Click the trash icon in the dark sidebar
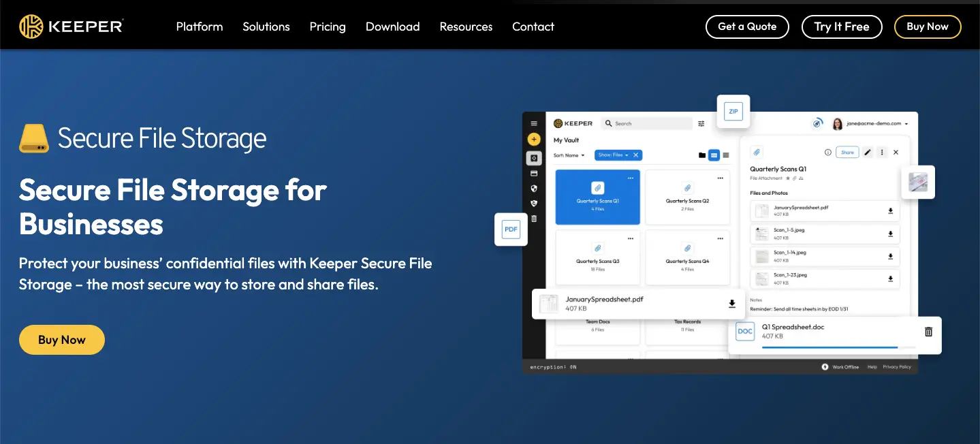This screenshot has width=980, height=444. 534,219
